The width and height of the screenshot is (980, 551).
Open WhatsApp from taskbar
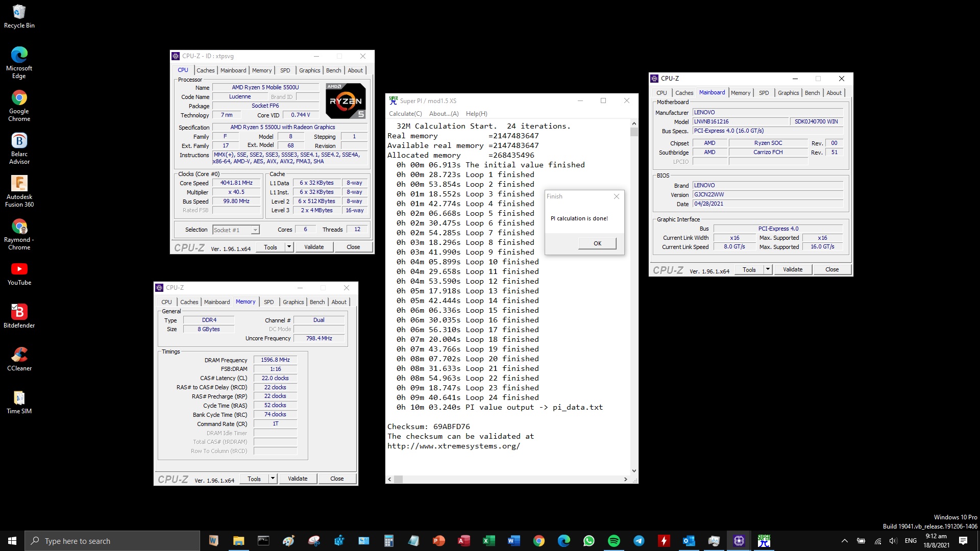tap(589, 541)
